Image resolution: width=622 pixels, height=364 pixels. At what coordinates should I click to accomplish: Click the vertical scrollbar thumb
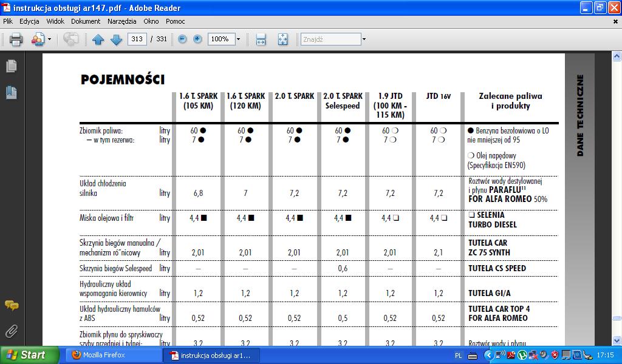pyautogui.click(x=617, y=318)
